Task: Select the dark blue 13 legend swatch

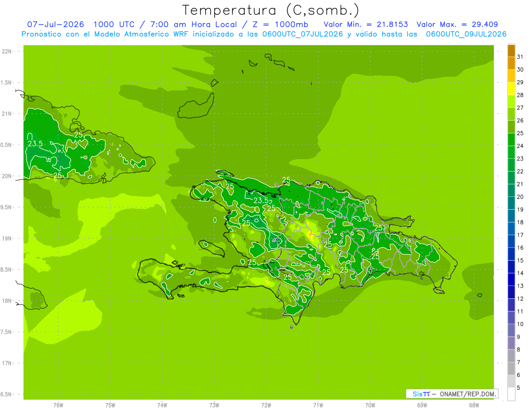Action: coord(511,279)
